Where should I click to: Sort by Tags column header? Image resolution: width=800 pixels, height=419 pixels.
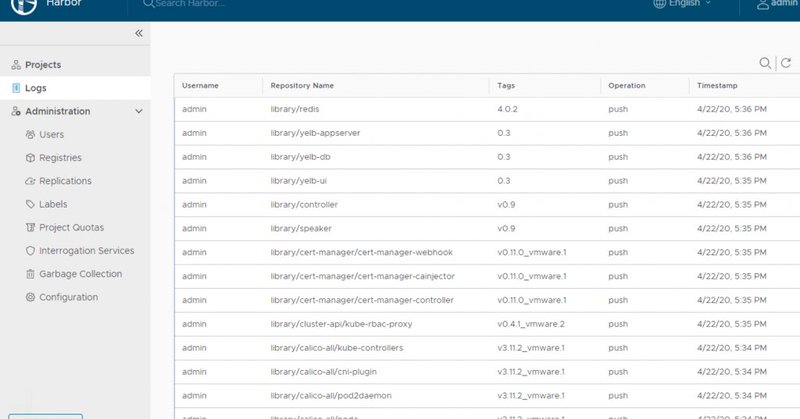point(506,86)
